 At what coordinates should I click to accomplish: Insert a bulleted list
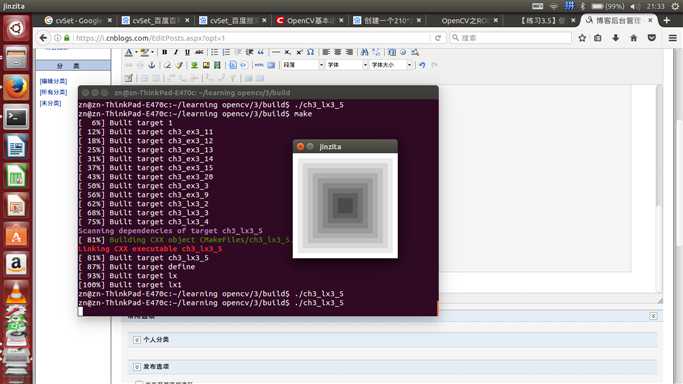pos(214,52)
